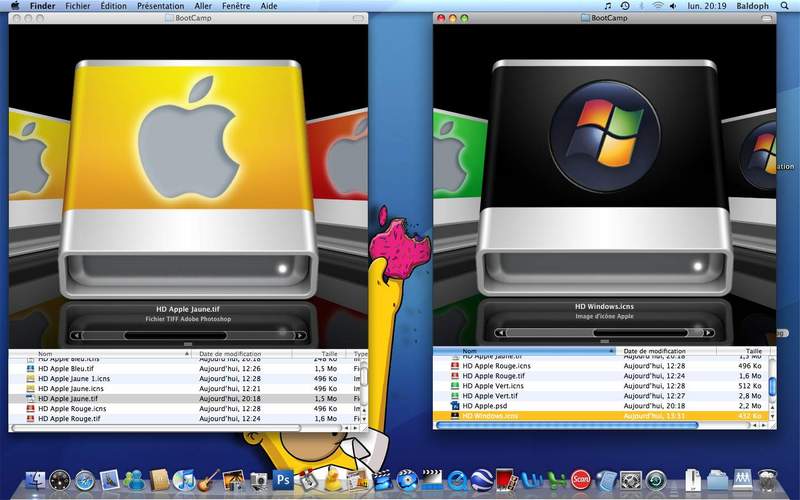Click Cover Flow scroller thumb in left window
Image resolution: width=800 pixels, height=500 pixels.
click(175, 335)
